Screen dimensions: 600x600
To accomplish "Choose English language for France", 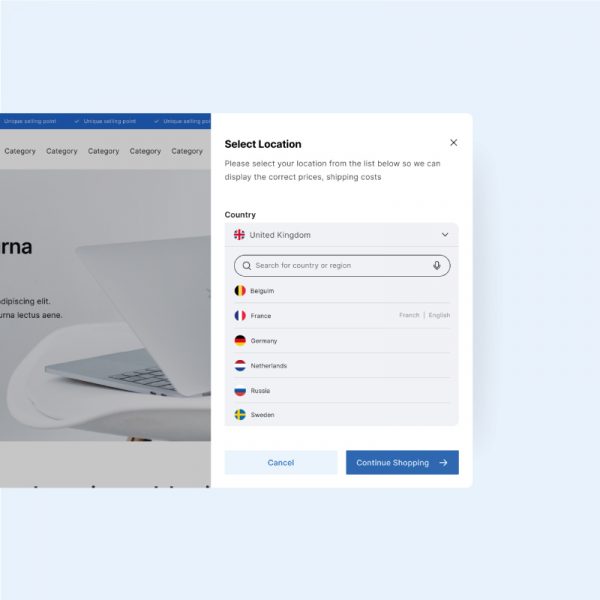I will [x=439, y=315].
